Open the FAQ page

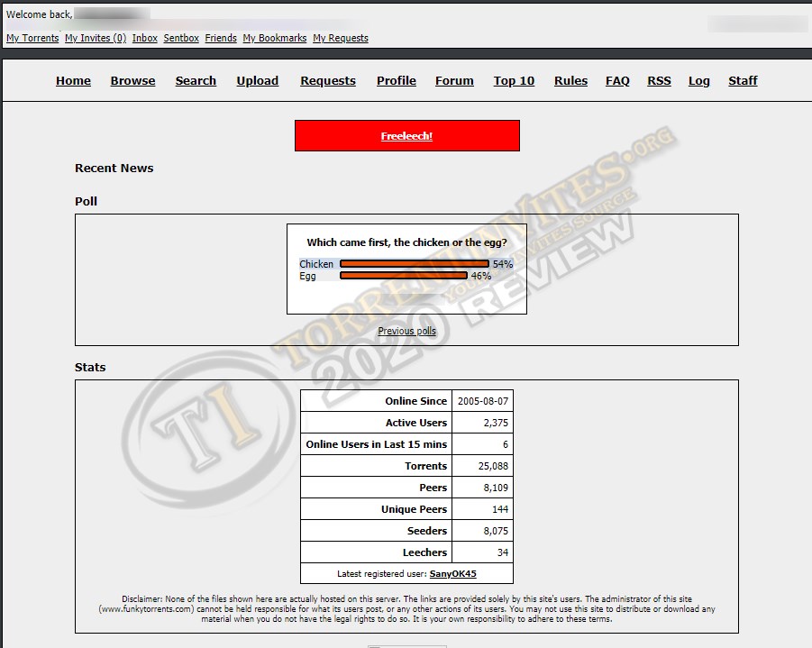(617, 81)
